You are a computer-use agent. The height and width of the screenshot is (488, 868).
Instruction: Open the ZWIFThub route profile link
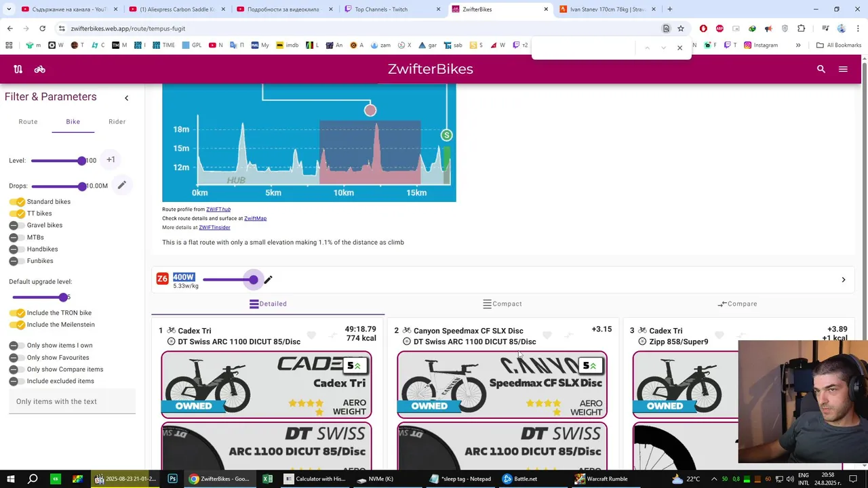point(218,209)
